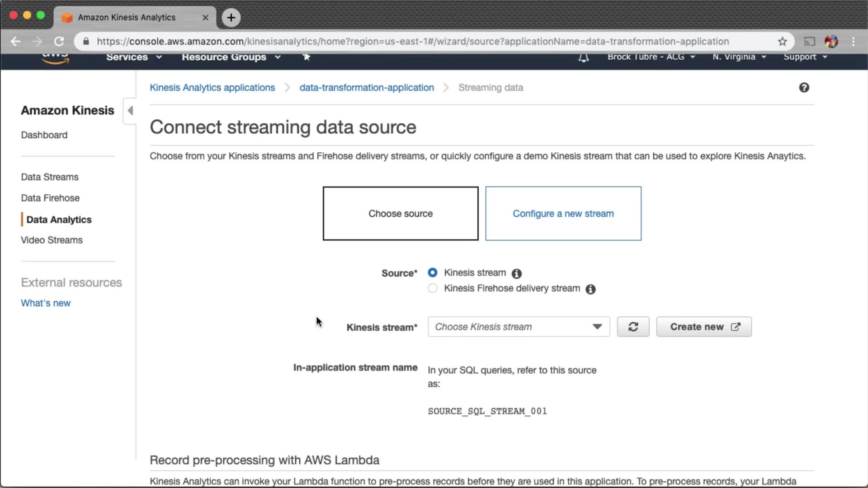868x488 pixels.
Task: Click the Create new stream button
Action: pos(704,327)
